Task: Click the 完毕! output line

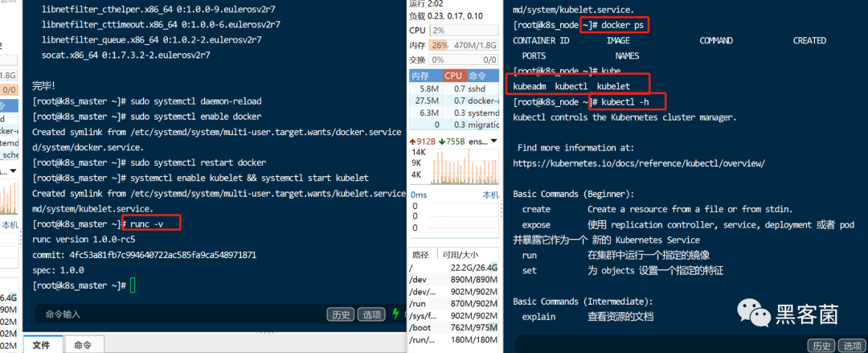Action: 43,87
